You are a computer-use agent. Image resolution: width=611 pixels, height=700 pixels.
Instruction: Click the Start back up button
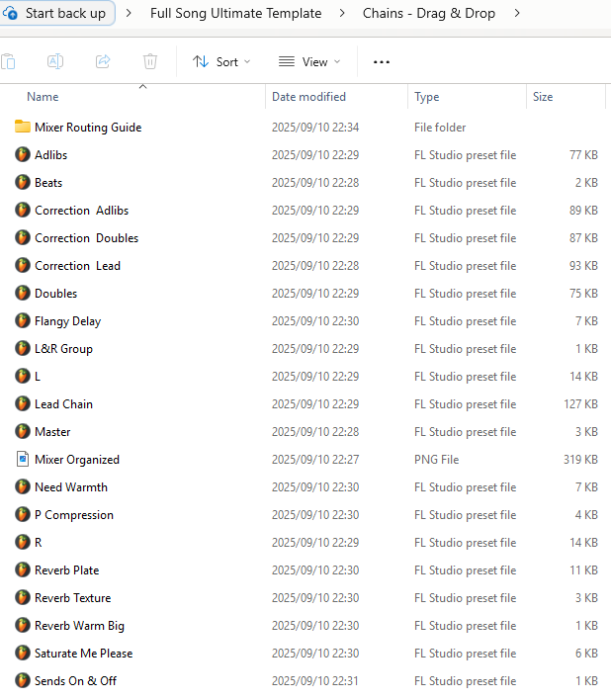point(57,14)
